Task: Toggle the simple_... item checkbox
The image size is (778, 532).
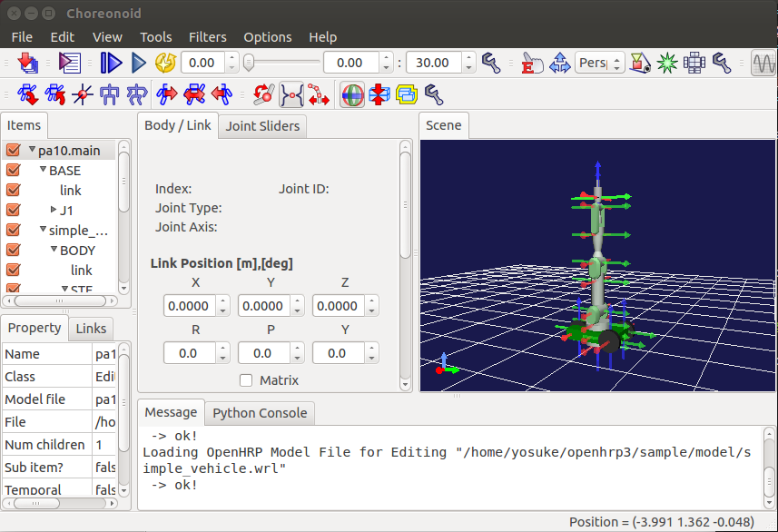Action: coord(14,230)
